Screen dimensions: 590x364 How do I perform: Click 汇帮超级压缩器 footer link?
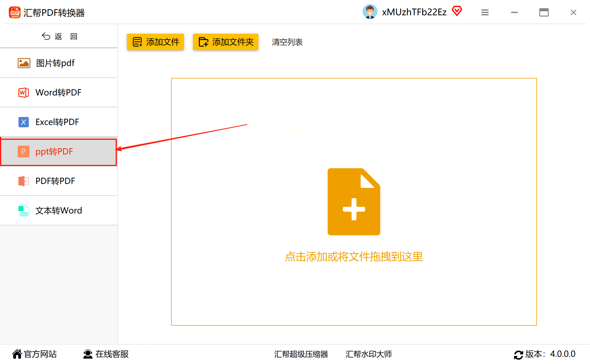[x=301, y=354]
